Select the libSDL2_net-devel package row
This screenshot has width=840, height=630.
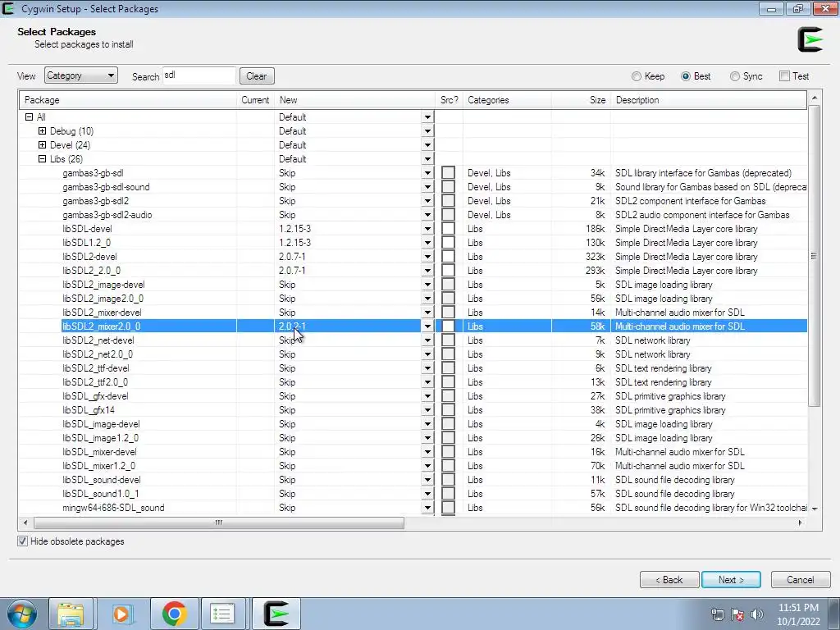[x=413, y=340]
